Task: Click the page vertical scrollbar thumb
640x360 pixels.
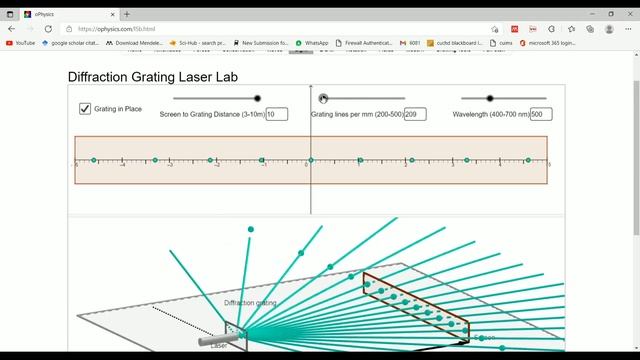Action: point(636,158)
